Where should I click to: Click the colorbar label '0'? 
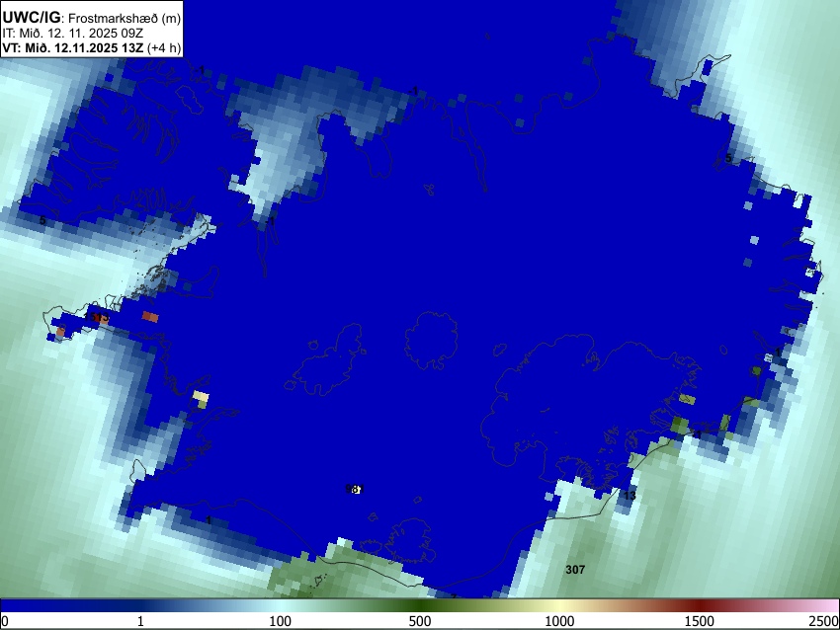[5, 621]
